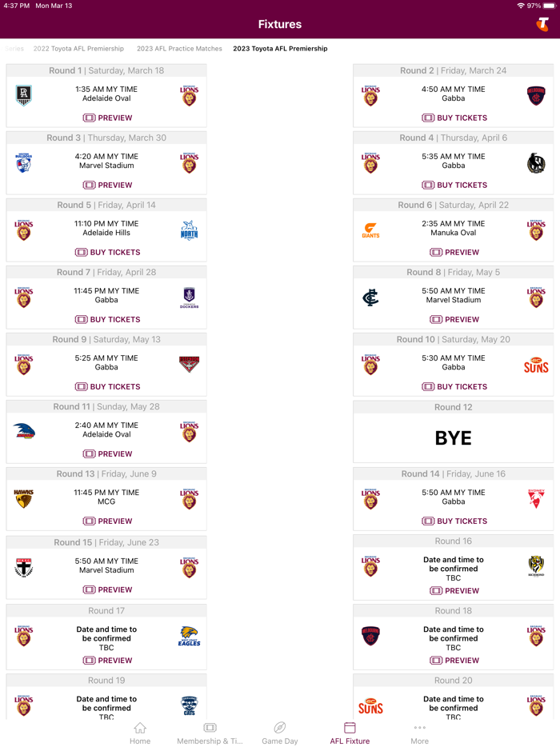Select the Gold Coast Suns logo in Round 10
Screen dimensions: 560x747
(x=536, y=364)
